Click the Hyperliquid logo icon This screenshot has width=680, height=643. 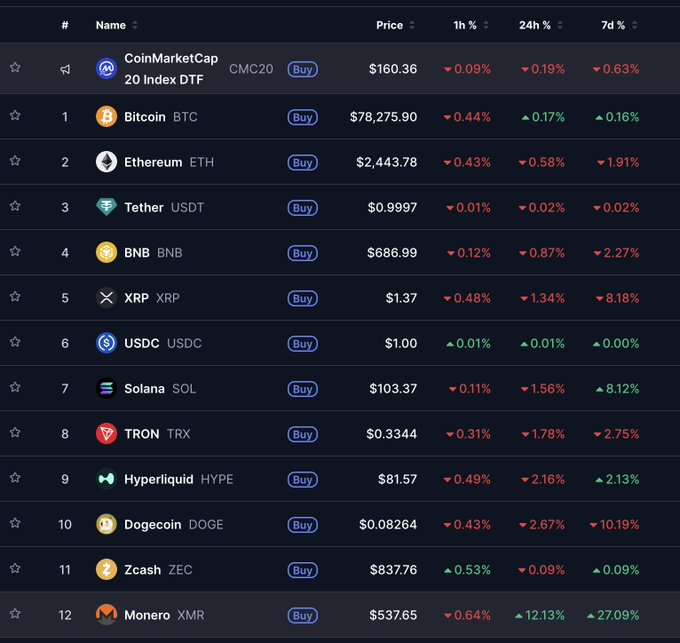[106, 479]
